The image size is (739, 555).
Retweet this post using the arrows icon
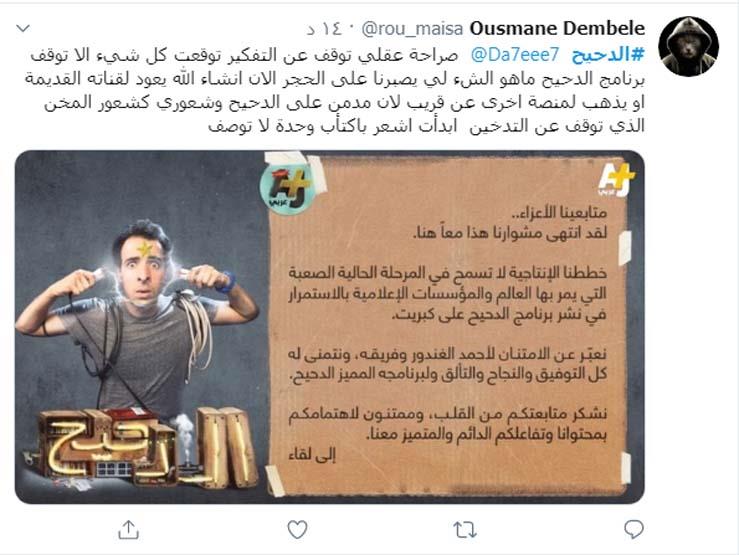tap(465, 530)
